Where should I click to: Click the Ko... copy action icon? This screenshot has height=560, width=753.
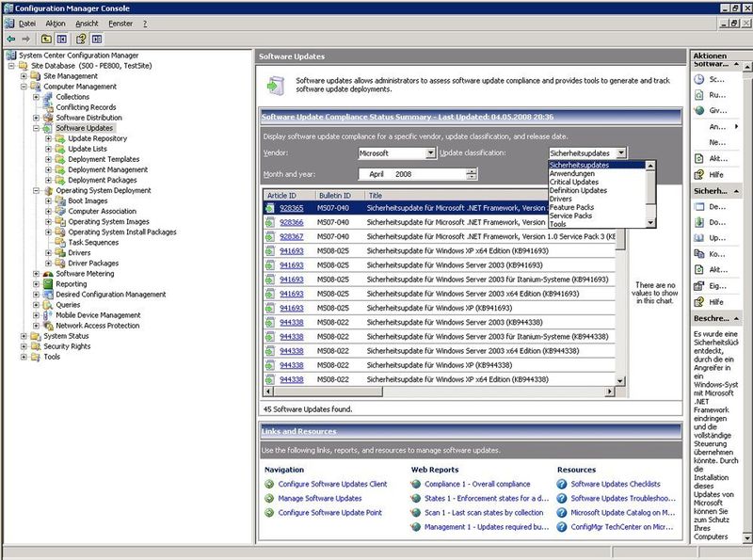699,254
